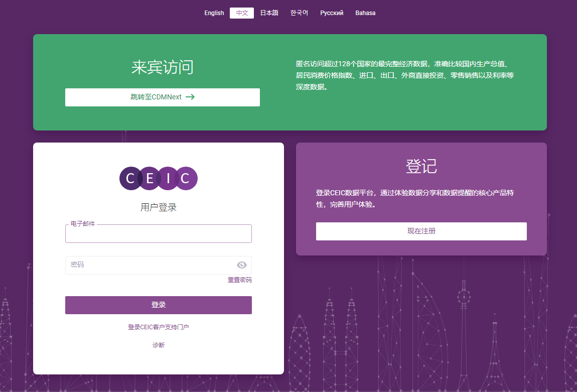Click into the 密码 password field
The height and width of the screenshot is (392, 577).
coord(151,265)
